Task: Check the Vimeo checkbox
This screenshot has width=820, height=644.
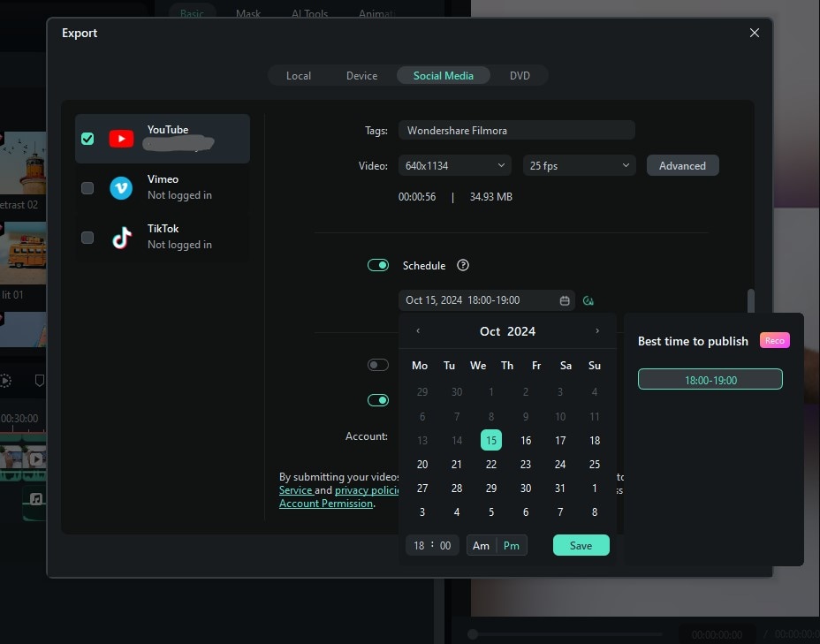Action: 87,188
